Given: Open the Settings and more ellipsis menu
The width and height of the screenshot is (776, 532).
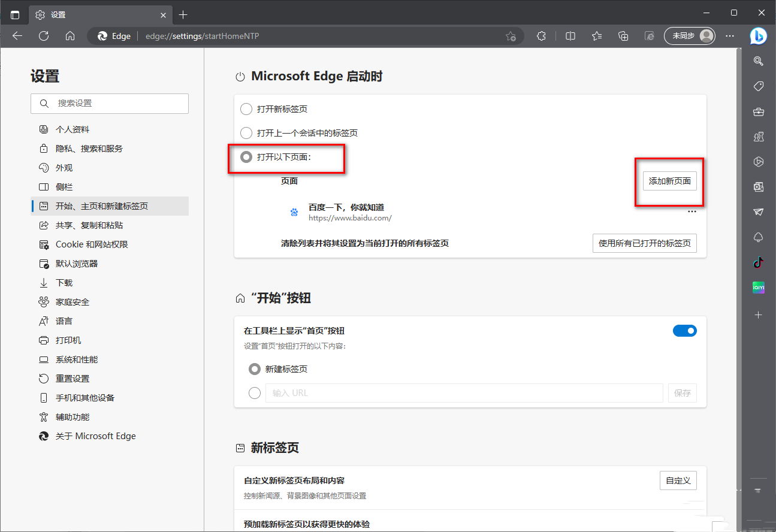Looking at the screenshot, I should 730,36.
